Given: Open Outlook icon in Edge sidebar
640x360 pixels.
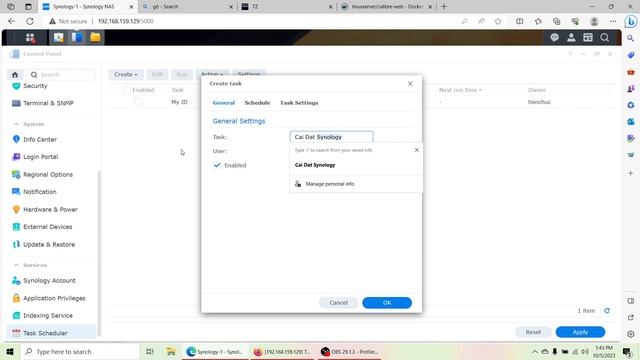Looking at the screenshot, I should tap(631, 122).
